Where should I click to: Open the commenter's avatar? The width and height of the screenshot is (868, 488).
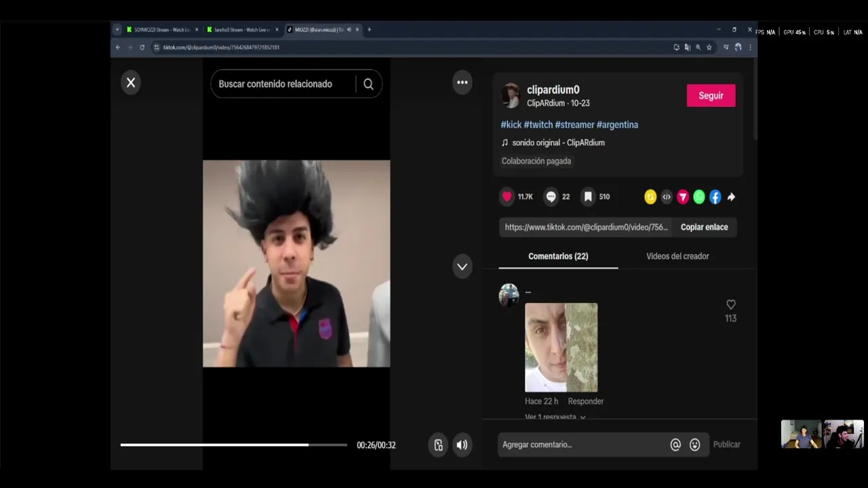pyautogui.click(x=509, y=295)
